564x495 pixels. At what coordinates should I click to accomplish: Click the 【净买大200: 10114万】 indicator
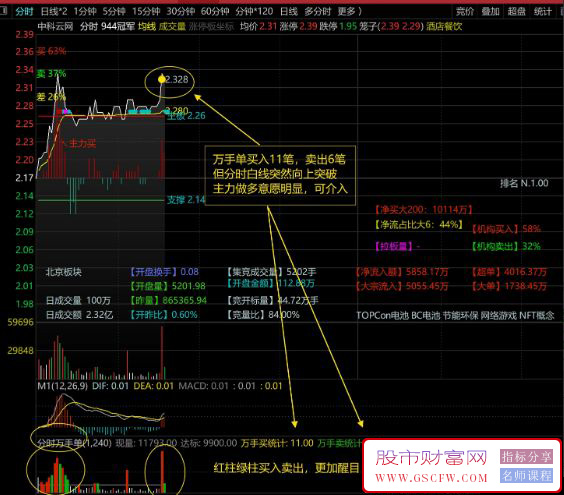pyautogui.click(x=423, y=209)
